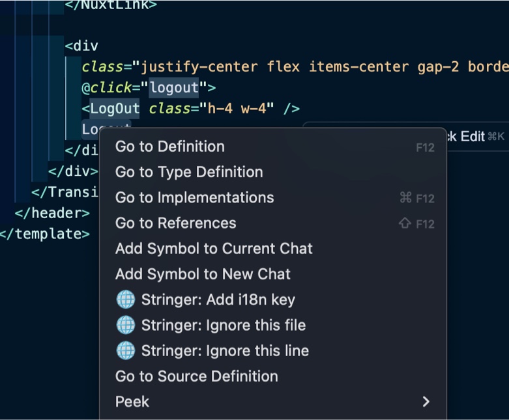The width and height of the screenshot is (509, 420).
Task: Click the closing </header> tag
Action: click(x=52, y=213)
